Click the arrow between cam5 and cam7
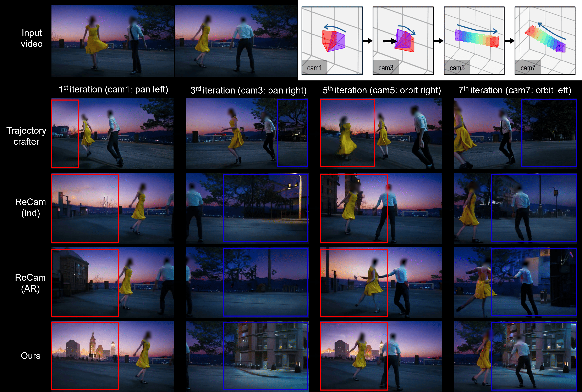Viewport: 582px width, 392px height. 509,41
